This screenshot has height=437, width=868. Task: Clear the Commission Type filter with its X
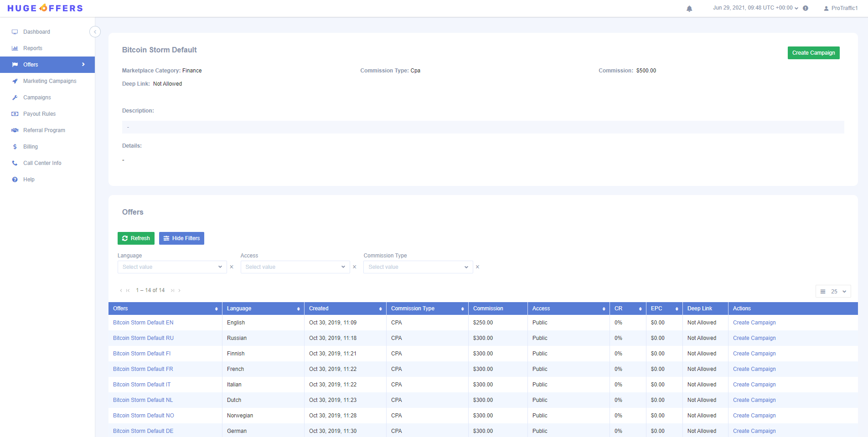coord(478,267)
